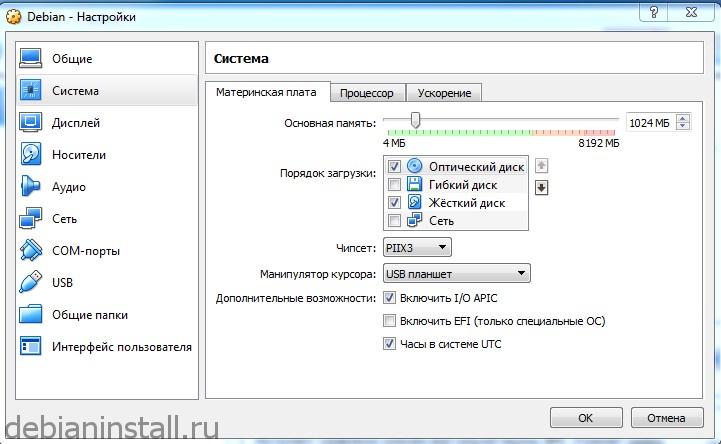Click the help question mark button

pos(653,12)
